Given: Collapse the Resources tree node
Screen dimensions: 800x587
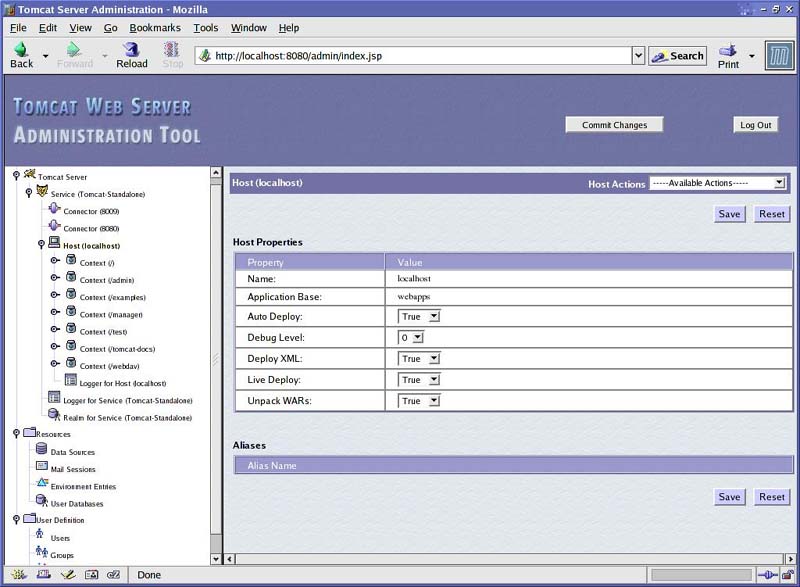Looking at the screenshot, I should coord(16,433).
